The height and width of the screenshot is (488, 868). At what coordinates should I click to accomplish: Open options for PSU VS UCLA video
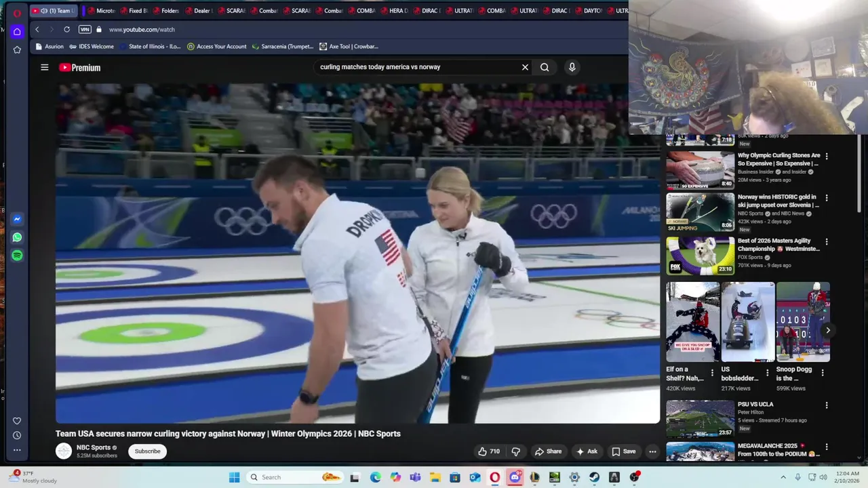(x=826, y=405)
